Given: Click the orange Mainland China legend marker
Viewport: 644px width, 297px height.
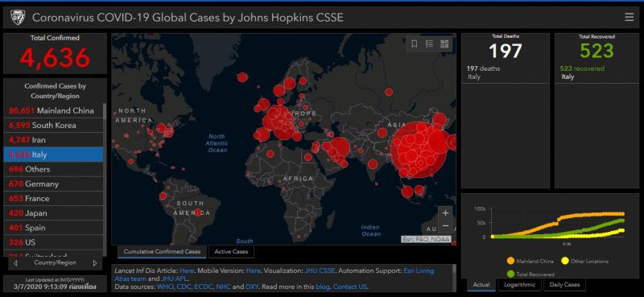Looking at the screenshot, I should (510, 261).
